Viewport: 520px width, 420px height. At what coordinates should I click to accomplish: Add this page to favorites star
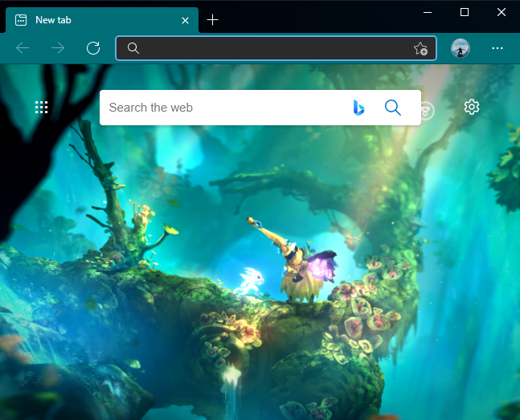click(420, 48)
